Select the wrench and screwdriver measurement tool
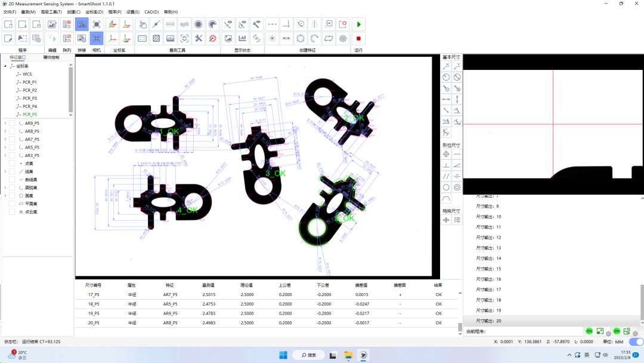Image resolution: width=644 pixels, height=363 pixels. 199,39
